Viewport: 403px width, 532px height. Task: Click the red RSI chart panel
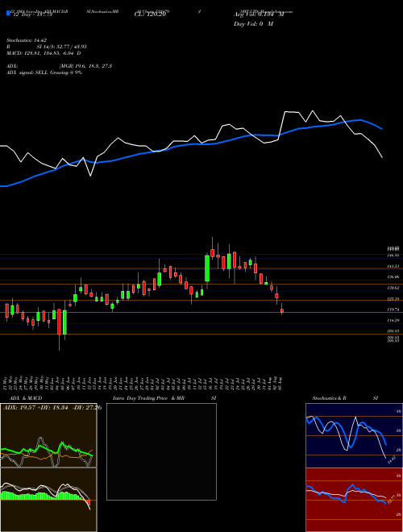(354, 500)
